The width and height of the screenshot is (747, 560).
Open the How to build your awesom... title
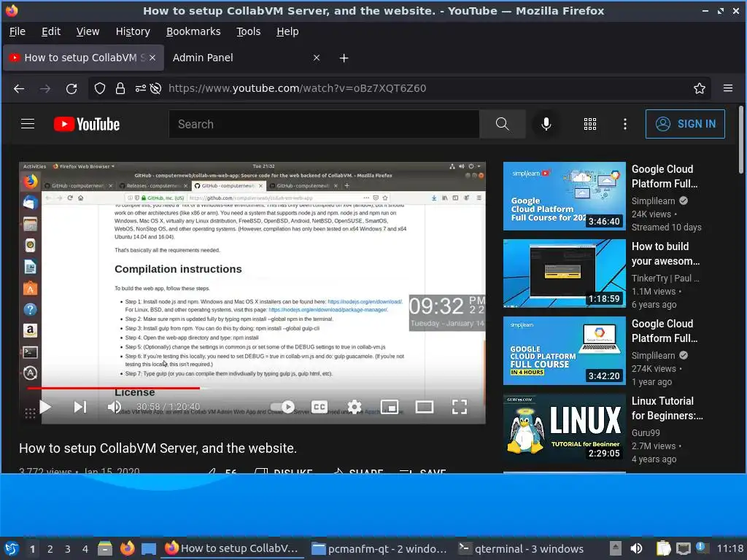(665, 253)
